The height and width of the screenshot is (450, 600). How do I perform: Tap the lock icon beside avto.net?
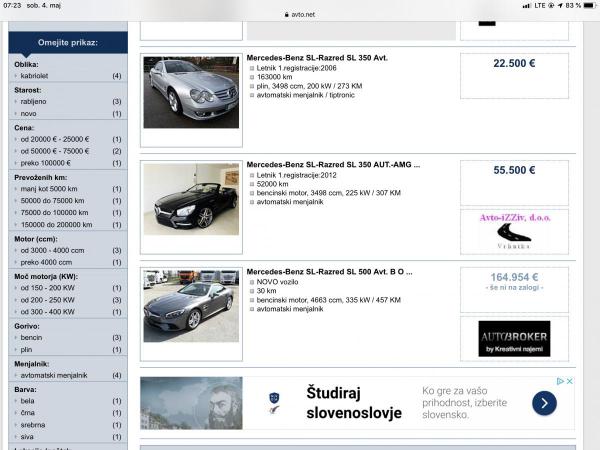[x=286, y=15]
